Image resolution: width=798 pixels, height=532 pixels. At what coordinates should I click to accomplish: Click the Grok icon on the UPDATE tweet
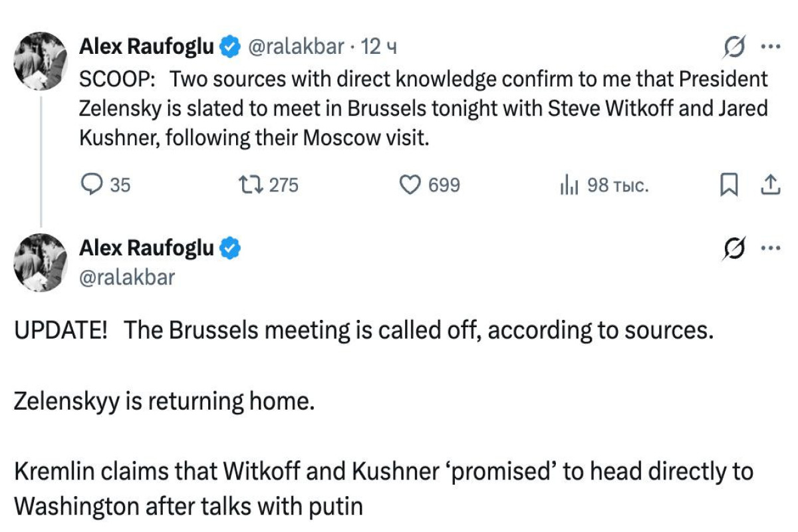734,249
